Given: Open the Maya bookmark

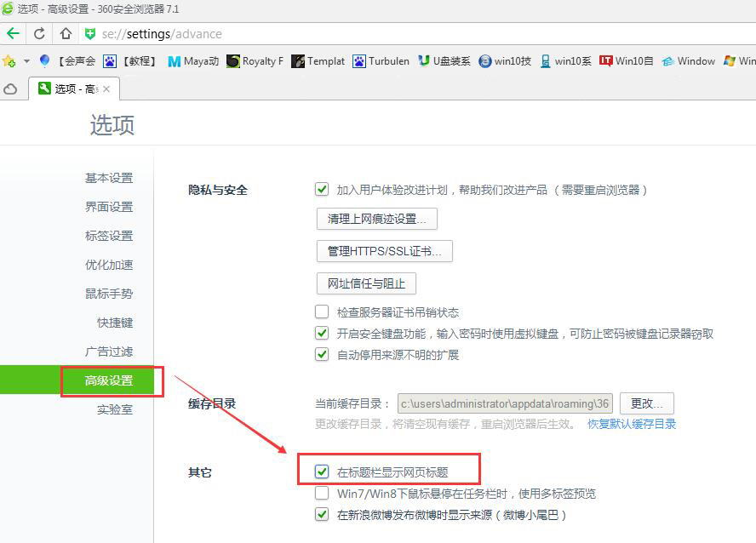Looking at the screenshot, I should [x=193, y=61].
